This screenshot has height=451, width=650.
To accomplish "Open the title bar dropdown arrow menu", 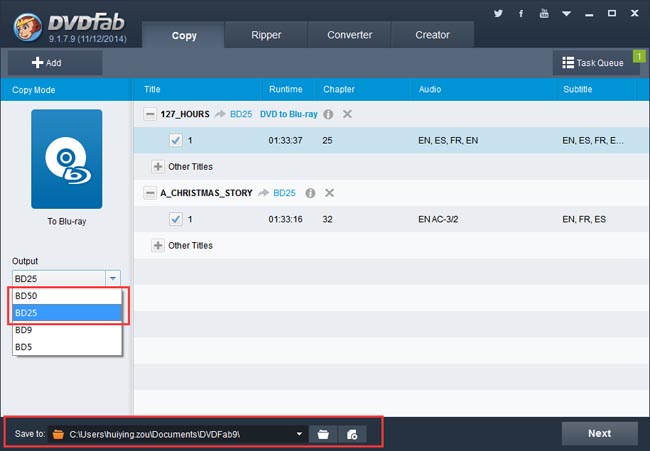I will [x=566, y=14].
